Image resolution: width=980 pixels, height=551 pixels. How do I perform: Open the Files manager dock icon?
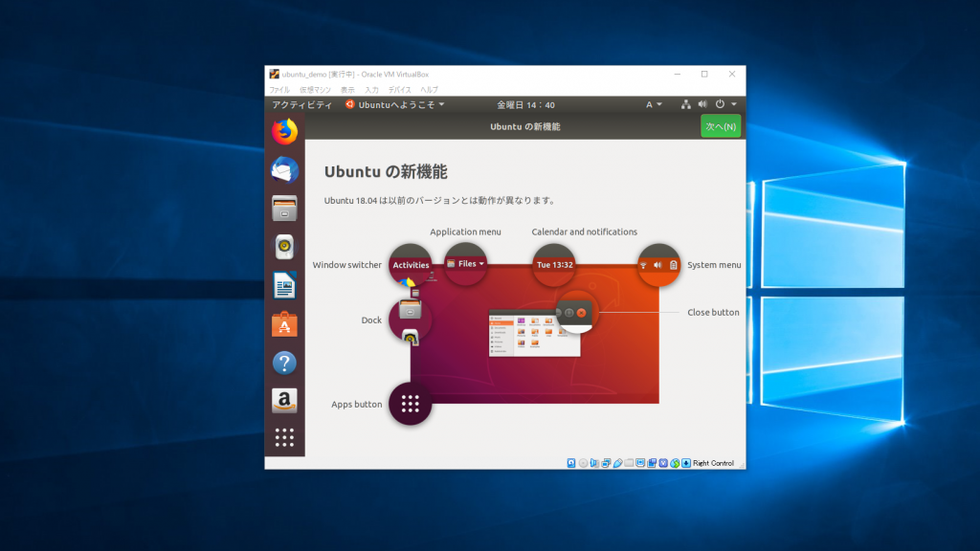tap(284, 209)
